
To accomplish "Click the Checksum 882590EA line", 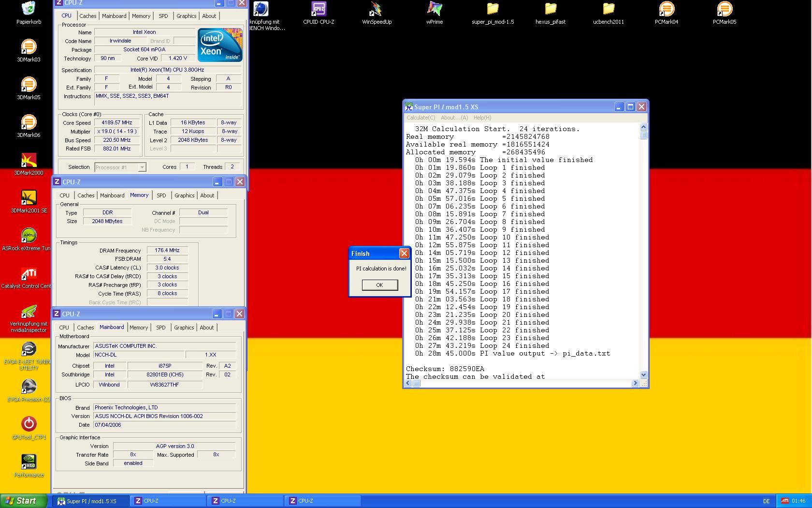I will (445, 369).
